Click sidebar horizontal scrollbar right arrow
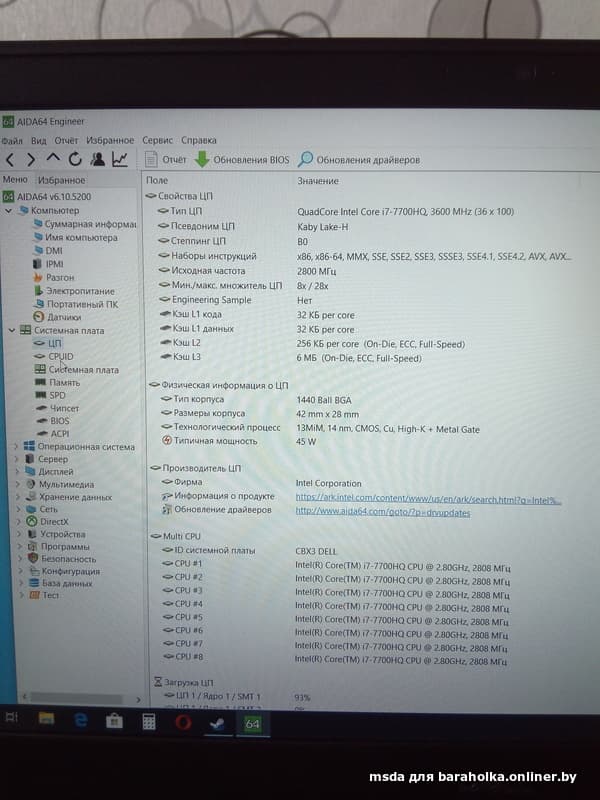This screenshot has height=800, width=600. coord(138,699)
